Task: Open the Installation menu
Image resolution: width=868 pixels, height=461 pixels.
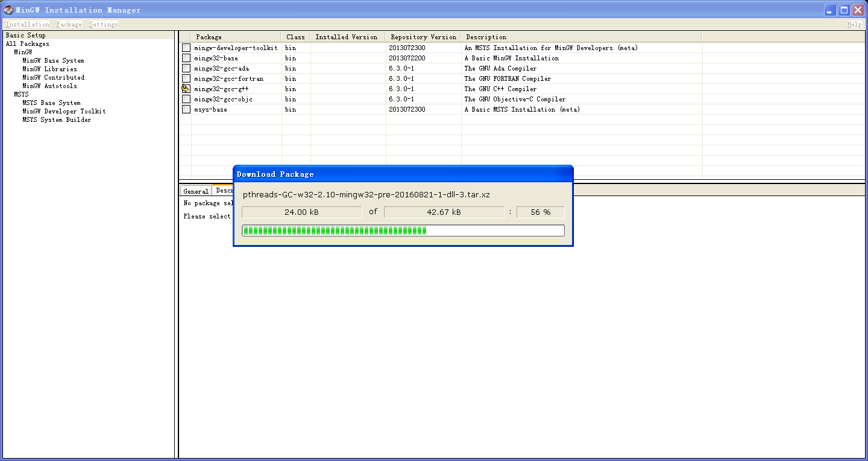Action: (28, 24)
